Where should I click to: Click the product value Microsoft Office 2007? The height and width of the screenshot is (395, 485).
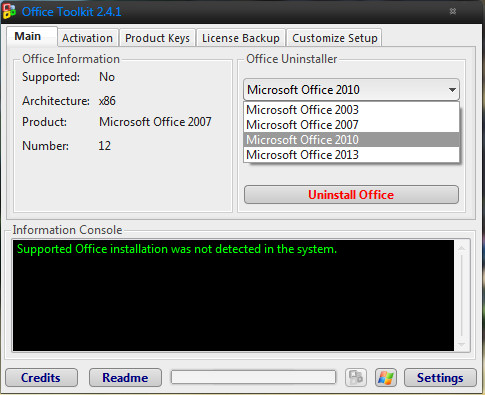pyautogui.click(x=155, y=122)
